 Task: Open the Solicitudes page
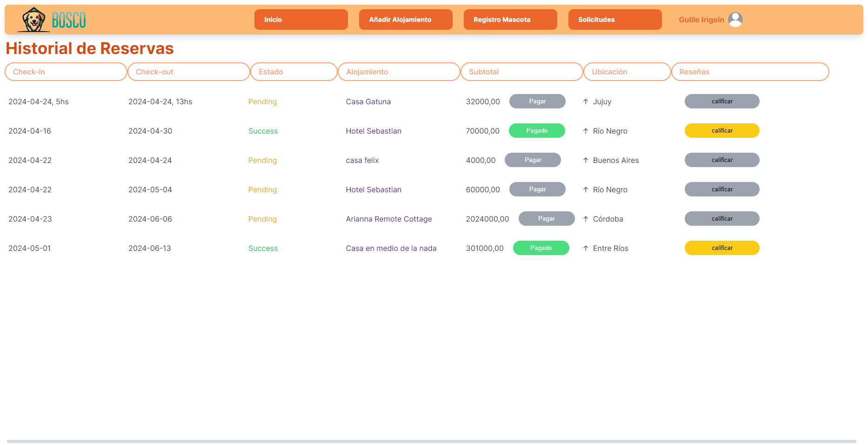615,20
